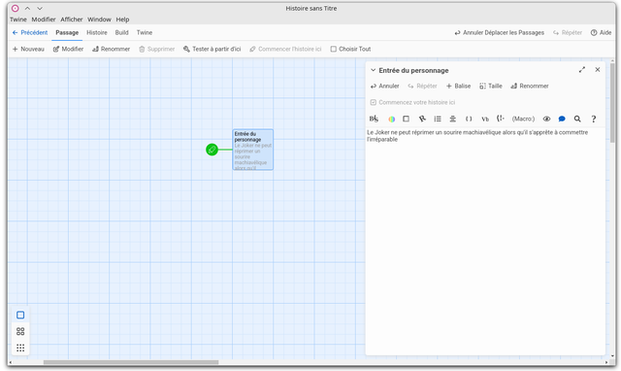Open the find magnifier in editor toolbar

click(577, 119)
